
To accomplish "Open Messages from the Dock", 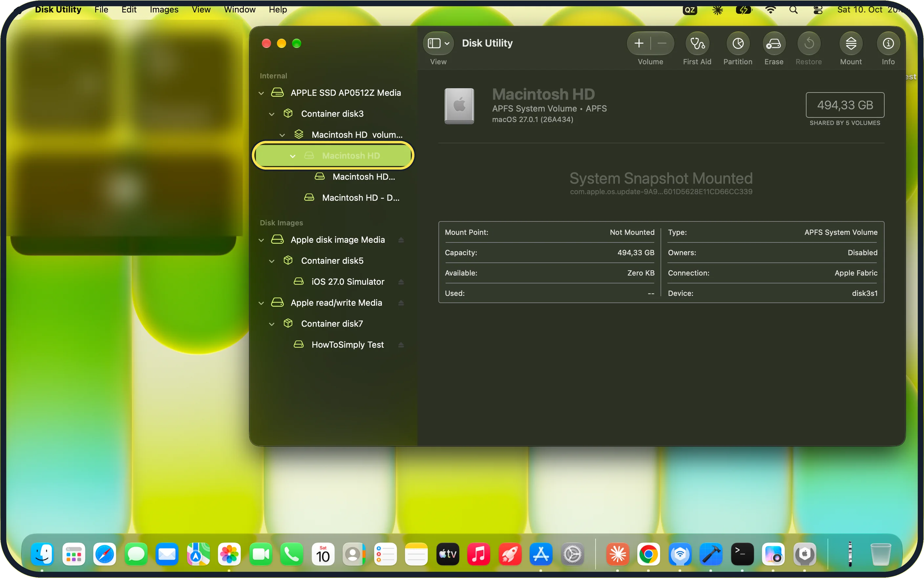I will 136,554.
